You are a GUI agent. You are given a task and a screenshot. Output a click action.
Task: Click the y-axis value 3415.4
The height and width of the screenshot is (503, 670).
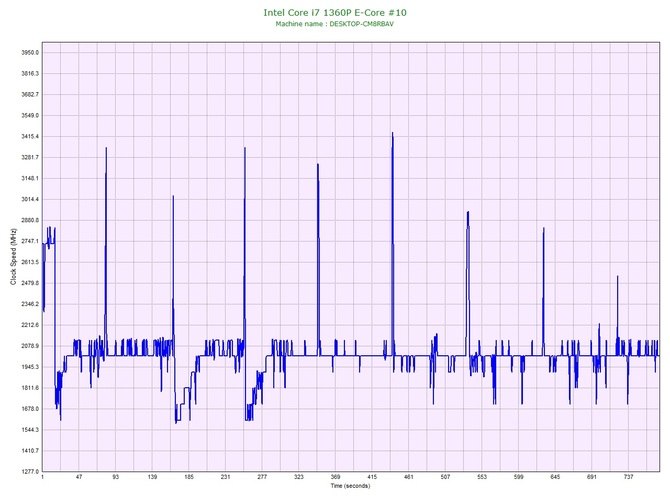[x=30, y=136]
